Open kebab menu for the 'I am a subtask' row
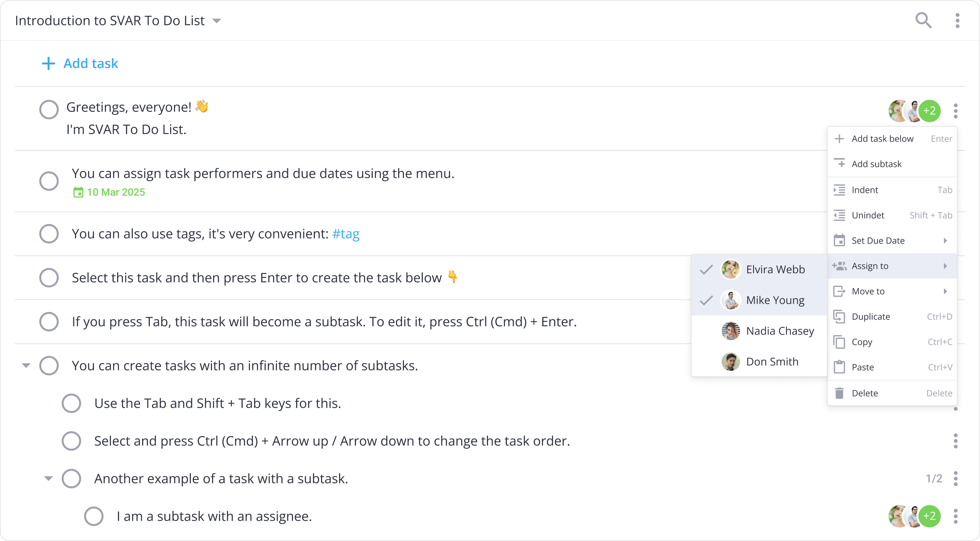The width and height of the screenshot is (980, 541). coord(955,516)
